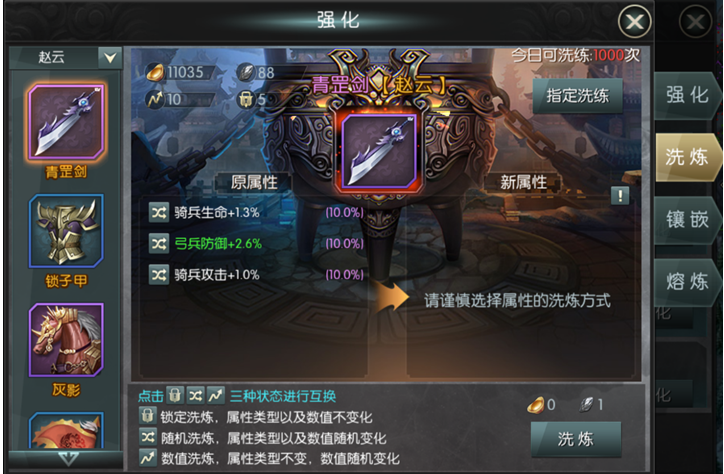Viewport: 724px width, 474px height.
Task: Click the gold ingot currency icon
Action: click(x=155, y=72)
